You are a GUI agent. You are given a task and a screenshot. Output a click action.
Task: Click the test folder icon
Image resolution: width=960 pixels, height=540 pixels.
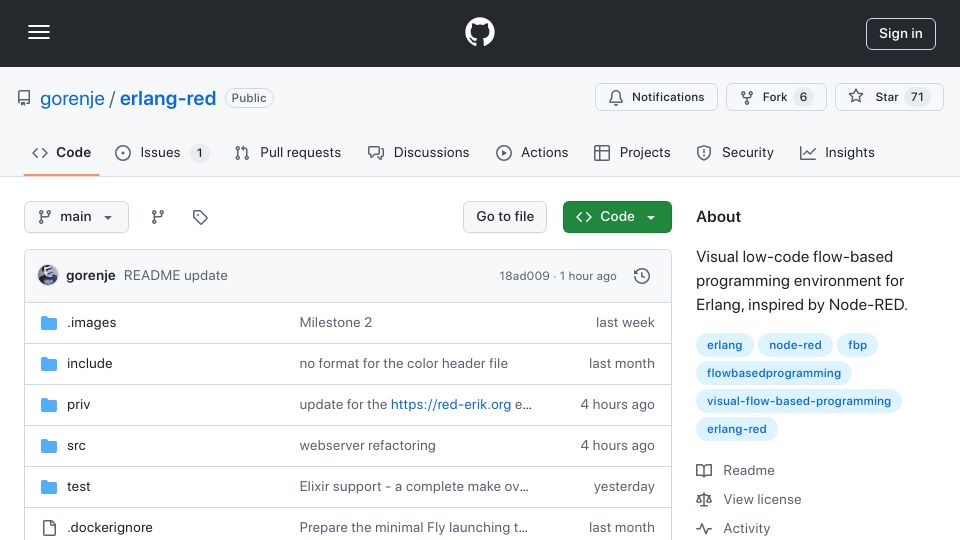coord(49,487)
